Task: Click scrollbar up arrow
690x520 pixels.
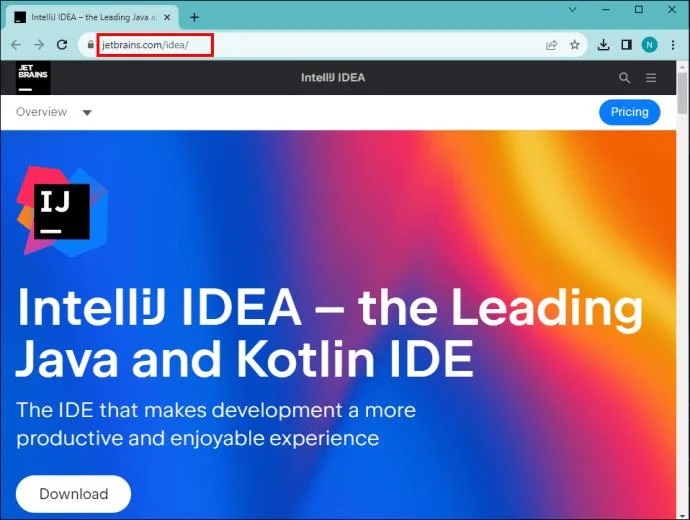Action: pos(683,67)
